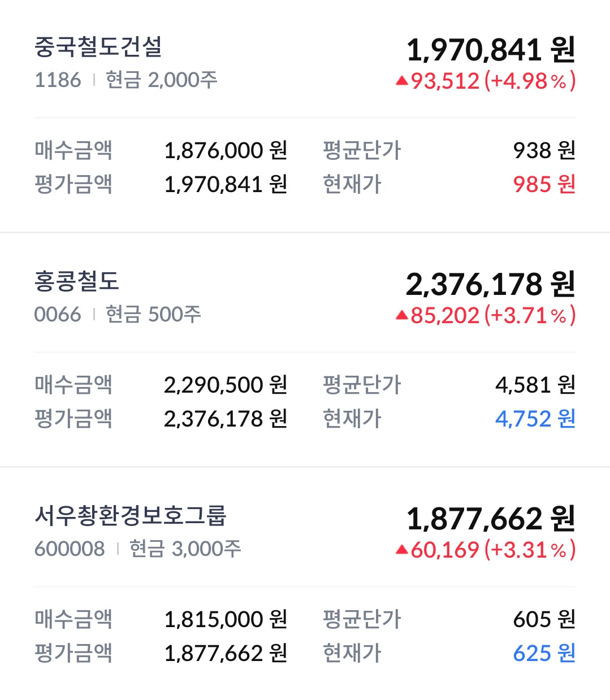Click the blue current price 4,752 원
This screenshot has height=700, width=610.
535,419
